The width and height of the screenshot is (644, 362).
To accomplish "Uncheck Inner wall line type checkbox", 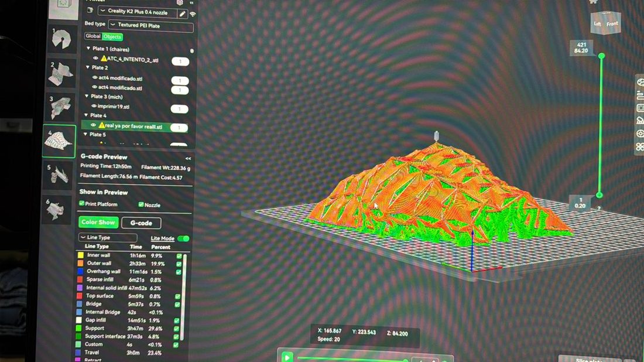I will click(179, 256).
